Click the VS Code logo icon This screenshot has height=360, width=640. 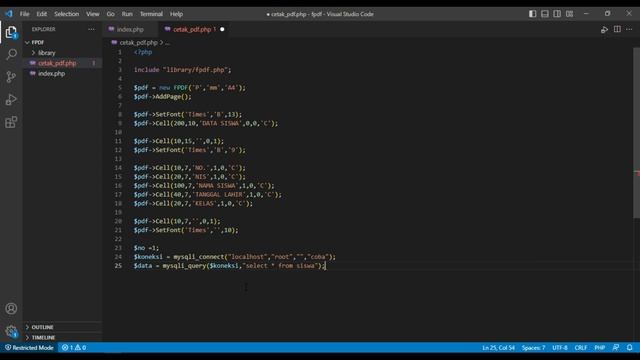9,14
